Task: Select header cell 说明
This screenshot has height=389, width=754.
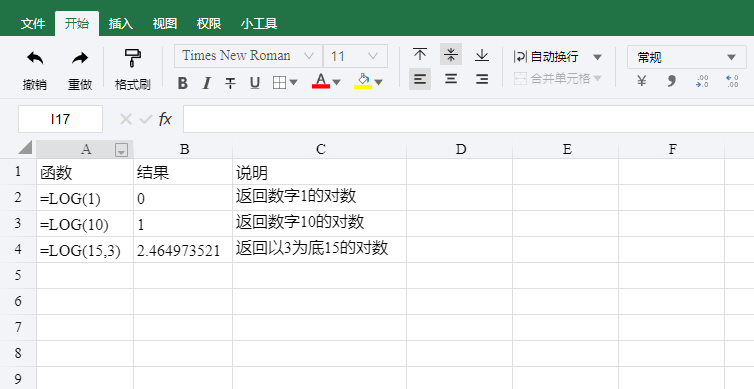Action: (320, 172)
